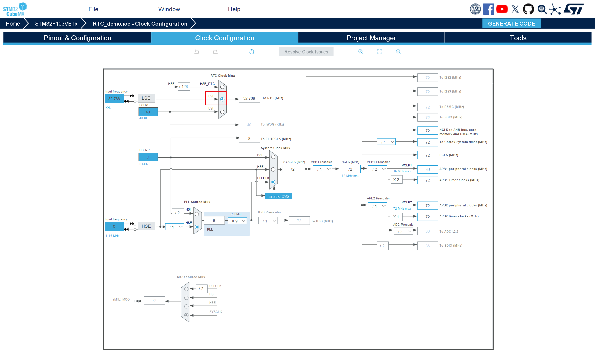Click the HSE input frequency field
Image resolution: width=595 pixels, height=364 pixels.
tap(114, 227)
